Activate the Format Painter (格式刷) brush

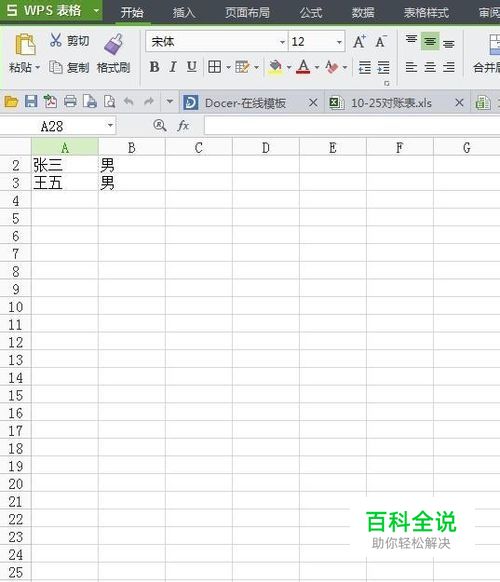point(114,45)
